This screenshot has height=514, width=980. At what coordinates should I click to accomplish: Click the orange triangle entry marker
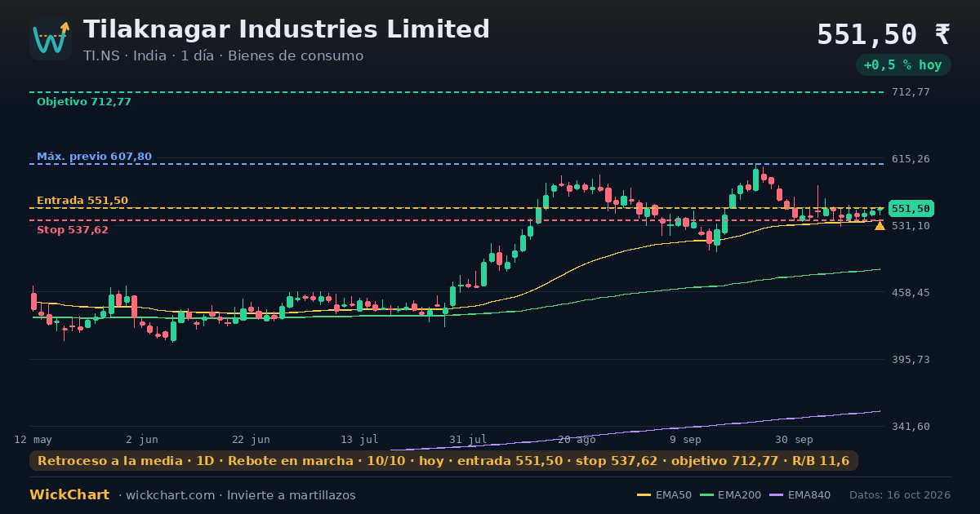(x=880, y=225)
